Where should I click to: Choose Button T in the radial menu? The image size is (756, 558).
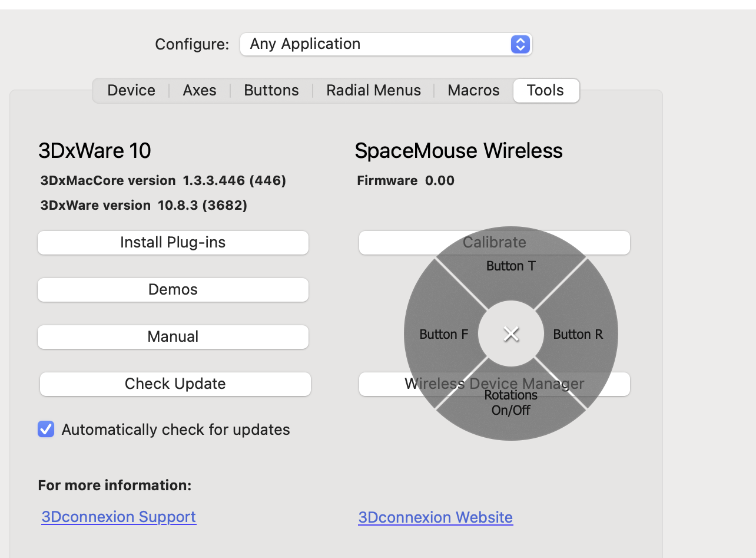click(511, 266)
